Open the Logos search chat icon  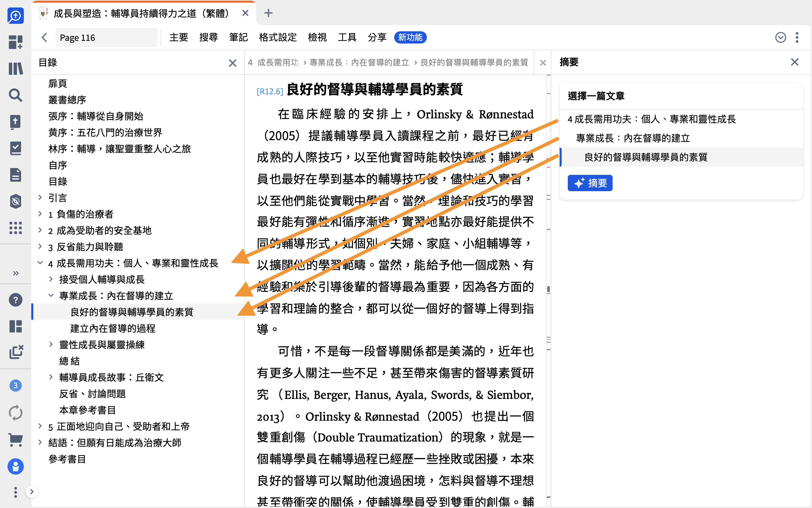15,15
